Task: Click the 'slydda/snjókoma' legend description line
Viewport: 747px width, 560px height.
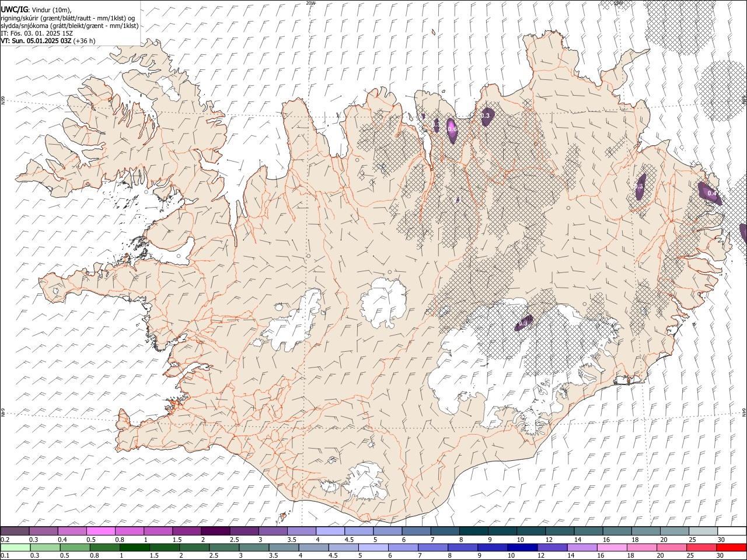Action: (x=69, y=26)
